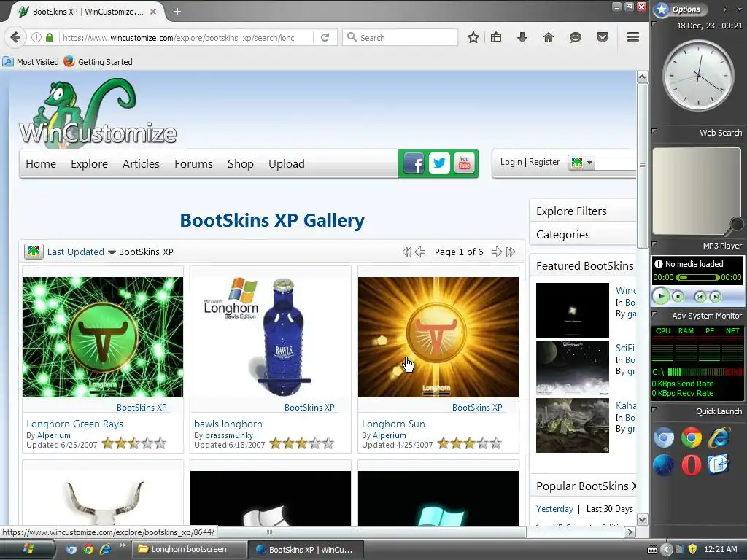Open the bawls longhorn bottle thumbnail
The image size is (747, 560).
[271, 337]
